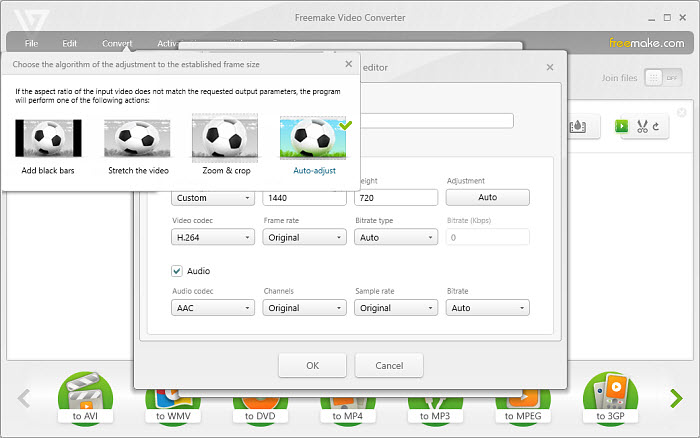
Task: Click the to MPEG format icon
Action: (523, 406)
